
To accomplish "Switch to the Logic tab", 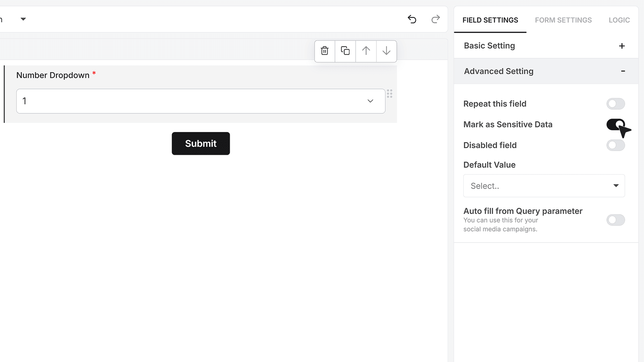I will click(619, 20).
